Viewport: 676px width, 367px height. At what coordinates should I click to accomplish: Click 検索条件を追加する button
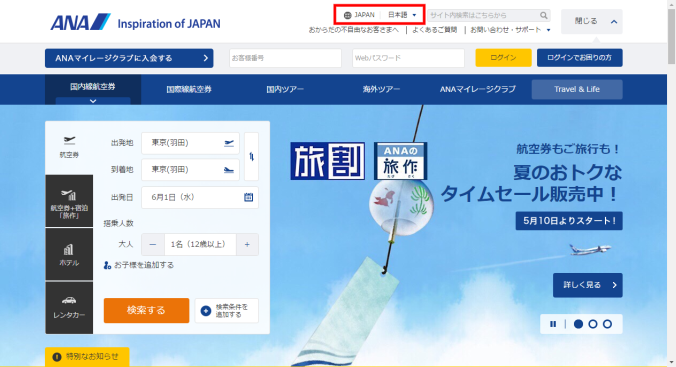point(226,311)
